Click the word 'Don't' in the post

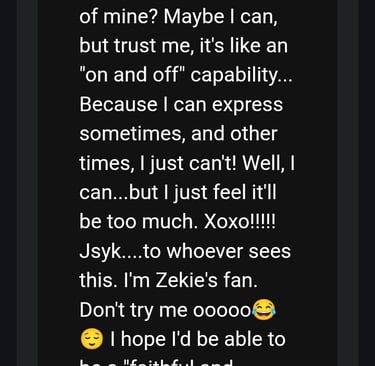102,310
